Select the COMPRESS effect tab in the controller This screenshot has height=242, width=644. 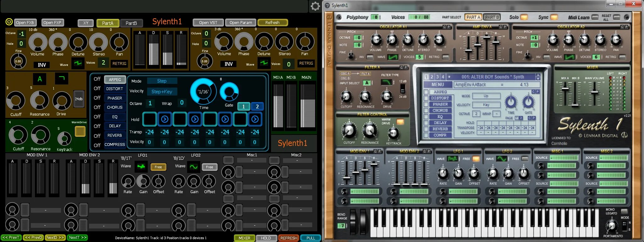pyautogui.click(x=115, y=145)
